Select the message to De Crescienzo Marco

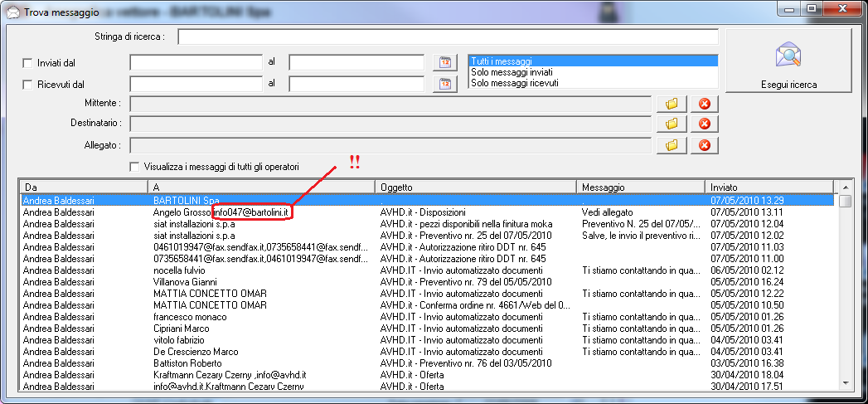click(427, 352)
